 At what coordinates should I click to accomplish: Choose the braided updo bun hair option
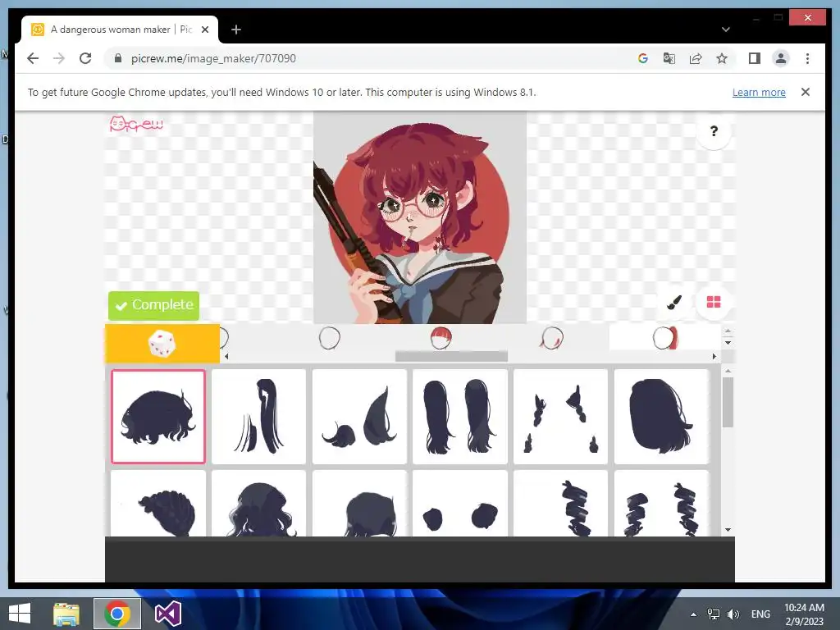[158, 504]
